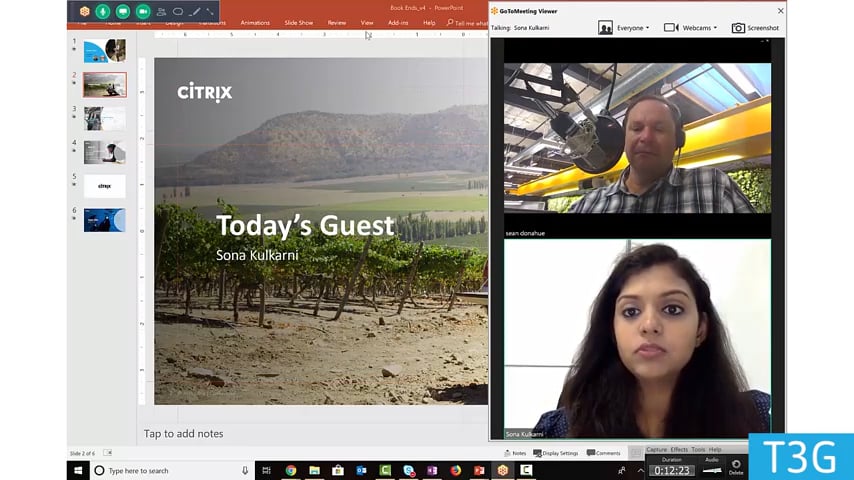
Task: Select the spotlight ellipse drawing tool
Action: click(178, 11)
